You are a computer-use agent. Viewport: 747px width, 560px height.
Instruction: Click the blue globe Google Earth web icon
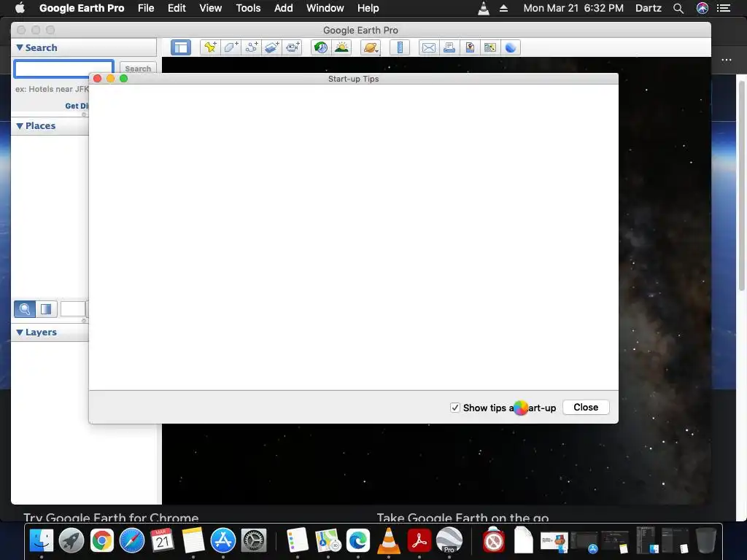[510, 47]
